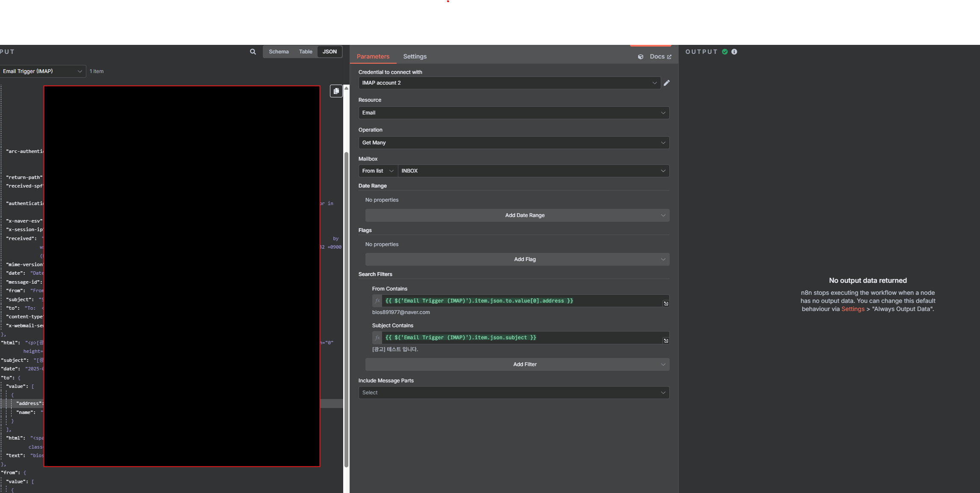Open Include Message Parts Select dropdown
The height and width of the screenshot is (493, 980).
(514, 393)
